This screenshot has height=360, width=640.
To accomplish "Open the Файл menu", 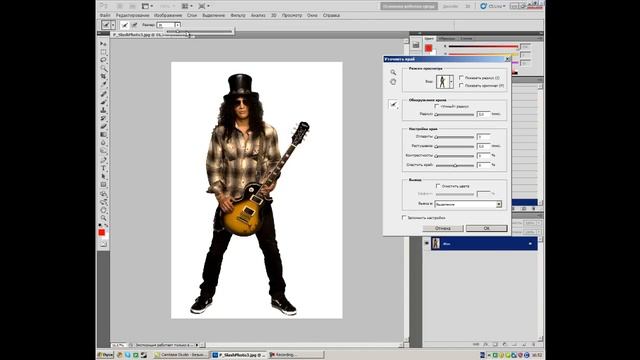I will (105, 15).
